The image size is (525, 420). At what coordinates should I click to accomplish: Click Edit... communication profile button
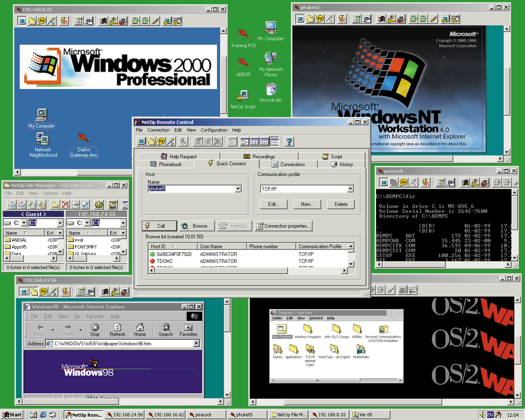click(274, 204)
